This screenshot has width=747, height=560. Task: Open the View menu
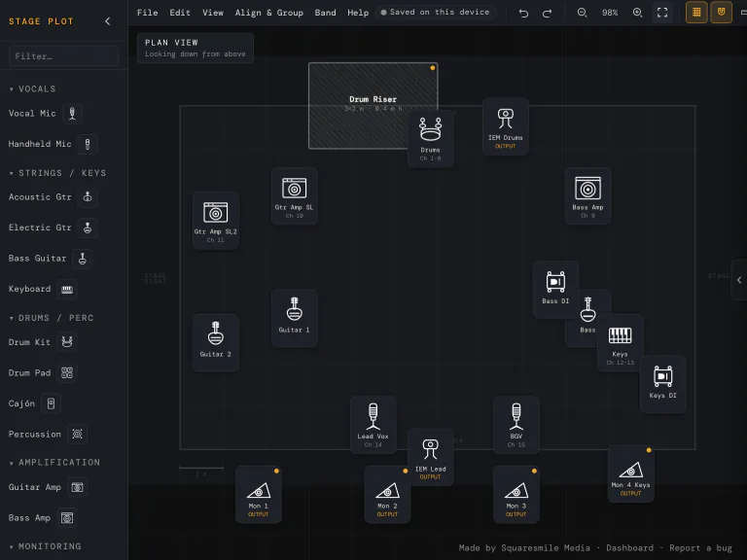point(213,13)
